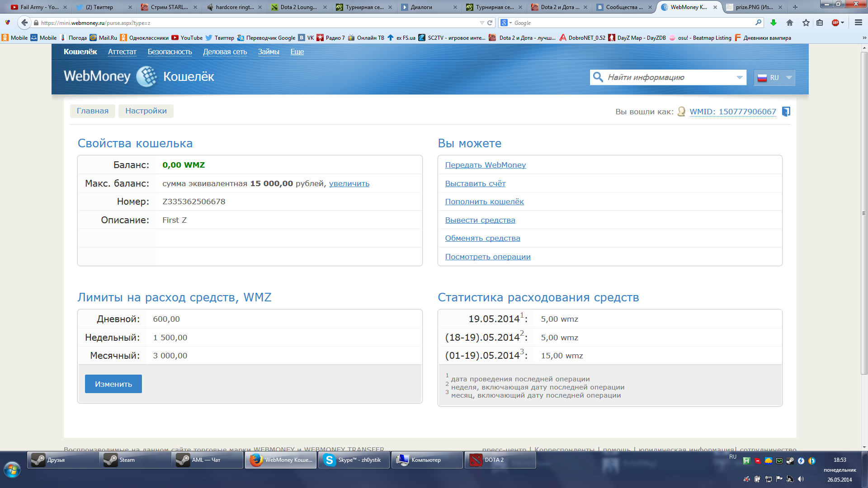
Task: Click the balance value 0,00 WMZ
Action: [184, 165]
